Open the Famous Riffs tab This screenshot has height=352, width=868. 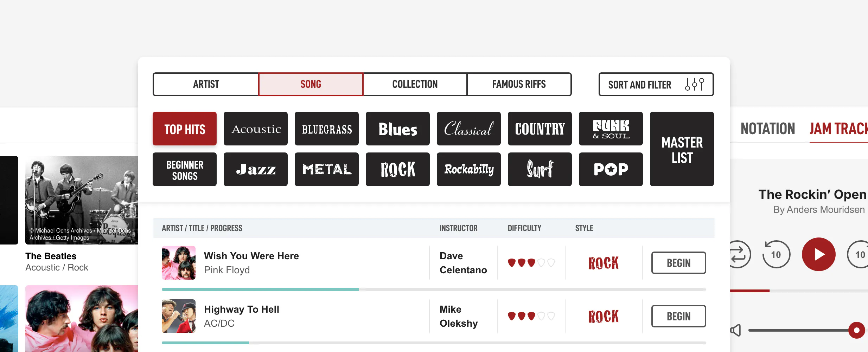pos(519,84)
